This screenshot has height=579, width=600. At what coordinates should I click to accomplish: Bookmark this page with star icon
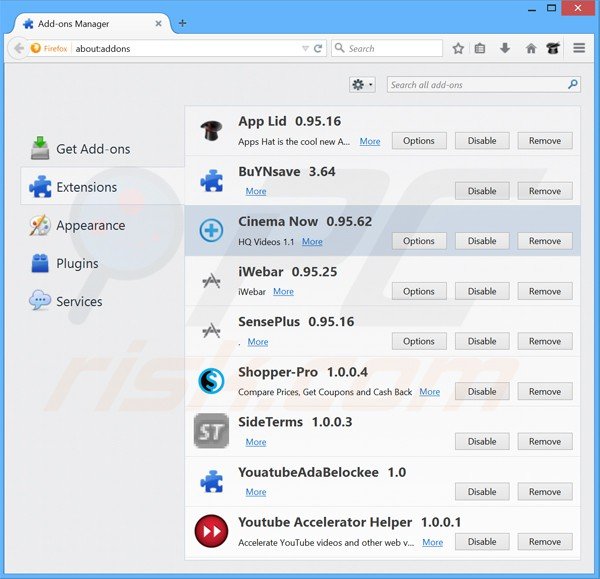pyautogui.click(x=458, y=49)
